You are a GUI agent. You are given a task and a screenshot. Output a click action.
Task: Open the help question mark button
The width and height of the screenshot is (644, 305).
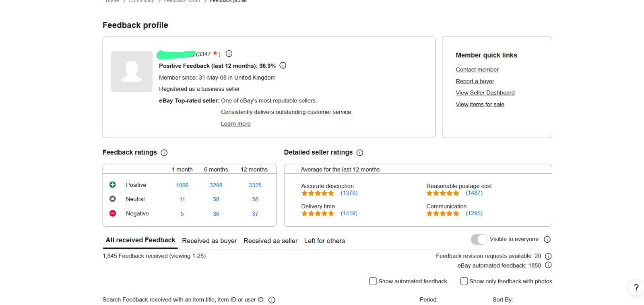click(x=636, y=288)
